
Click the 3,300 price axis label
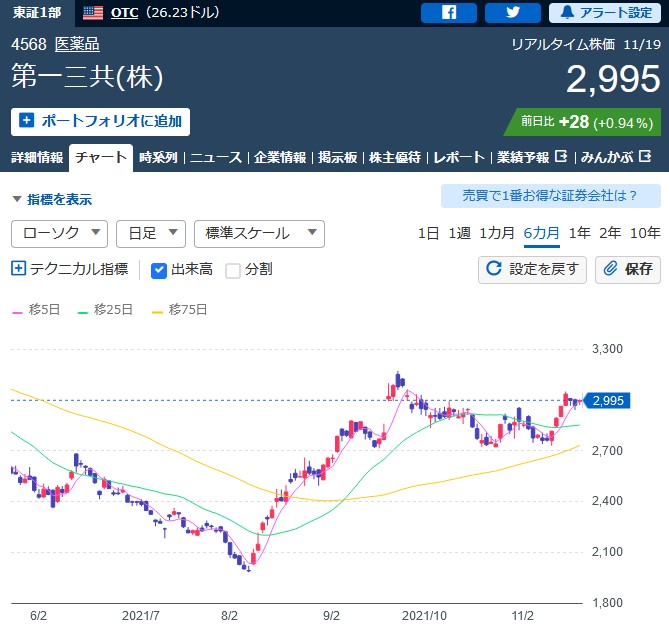(x=607, y=349)
